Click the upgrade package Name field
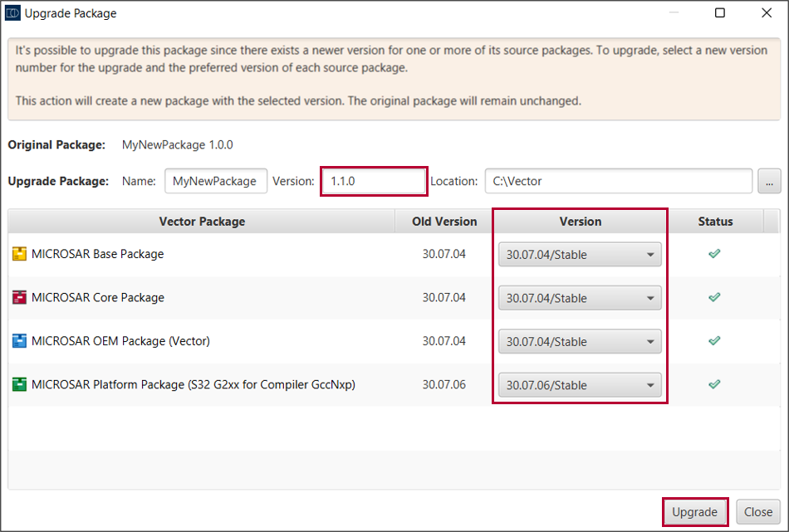The image size is (789, 532). [216, 181]
